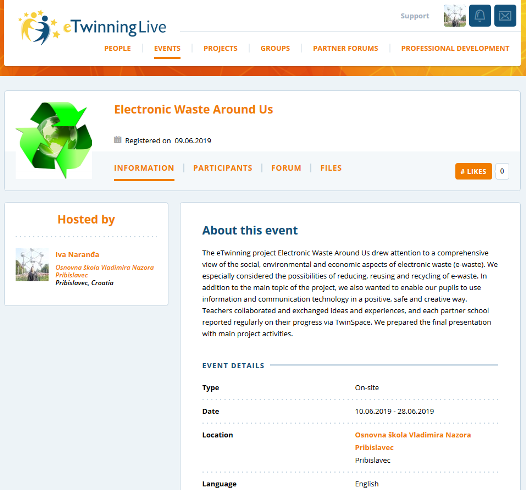Image resolution: width=526 pixels, height=490 pixels.
Task: Click the Registered on 09.06.2019 text
Action: [168, 141]
